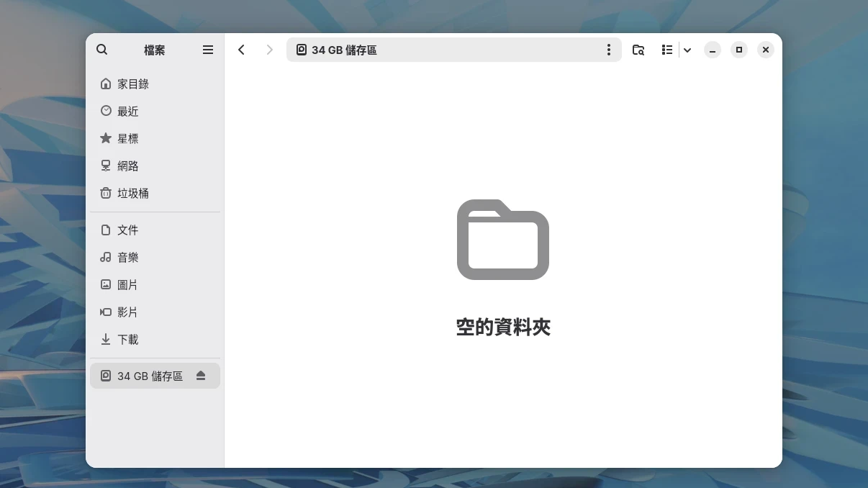Go to the 音樂 music folder
868x488 pixels.
(128, 258)
